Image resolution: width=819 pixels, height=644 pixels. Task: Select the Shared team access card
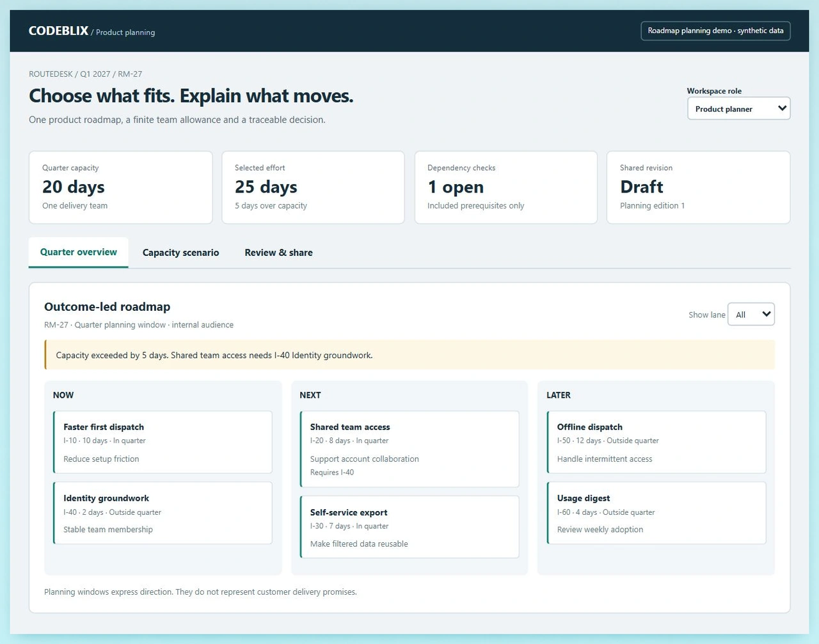coord(409,449)
